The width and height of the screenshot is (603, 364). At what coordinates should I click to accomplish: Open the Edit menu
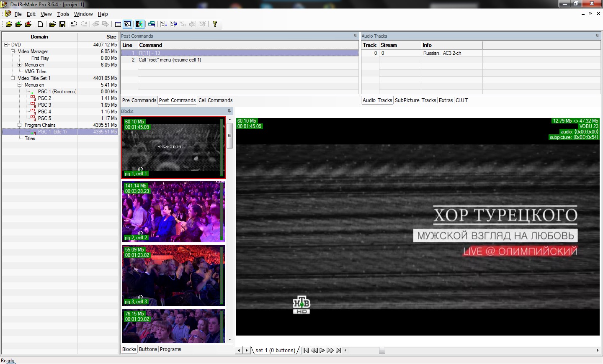31,14
